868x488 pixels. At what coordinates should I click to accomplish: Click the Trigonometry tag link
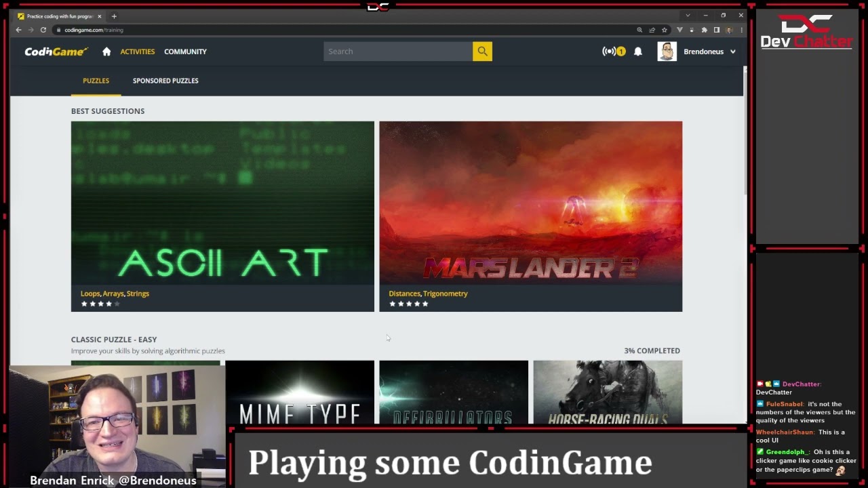click(x=446, y=293)
